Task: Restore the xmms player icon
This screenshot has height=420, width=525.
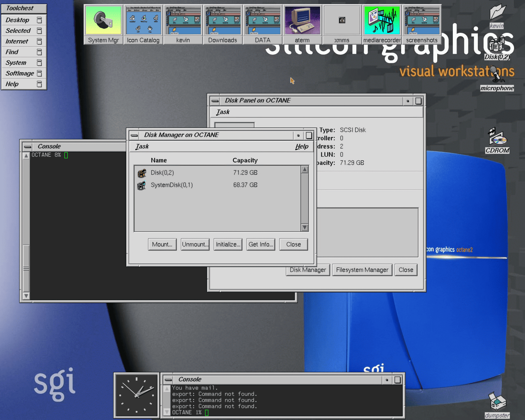Action: tap(342, 25)
